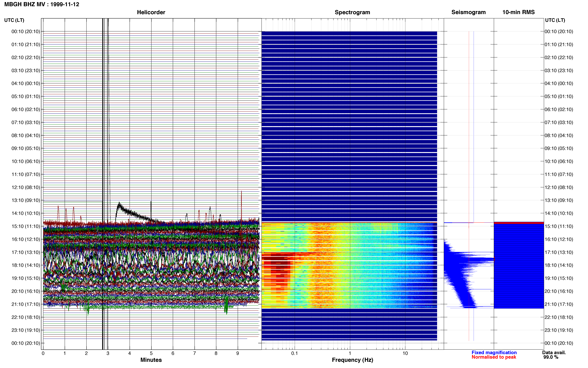
Task: Click left time label '00:10 (20:10)' at top
Action: pos(26,31)
